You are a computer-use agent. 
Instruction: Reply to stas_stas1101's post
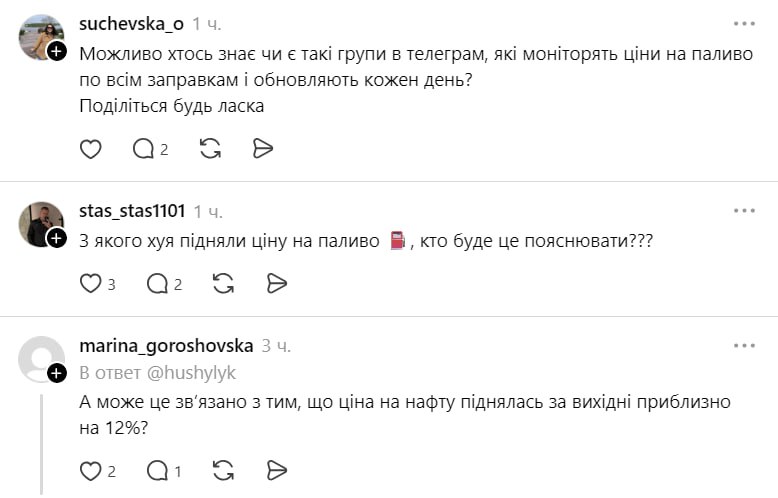158,284
